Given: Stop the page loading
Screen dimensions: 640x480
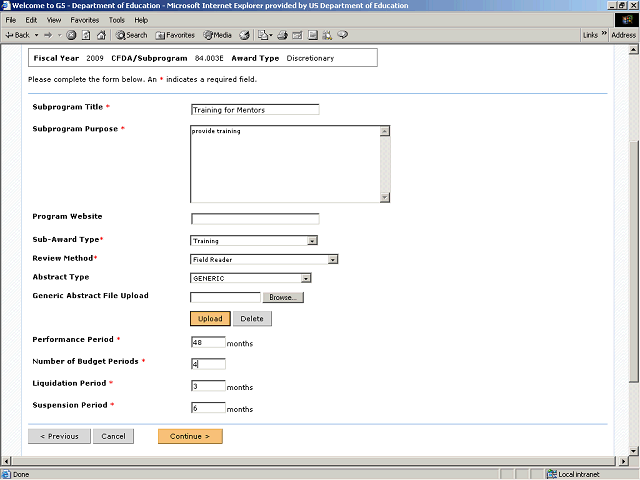Looking at the screenshot, I should click(71, 35).
